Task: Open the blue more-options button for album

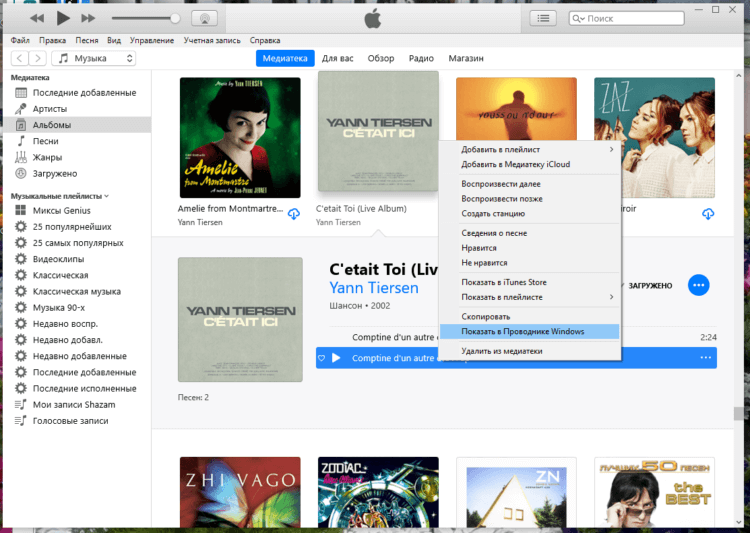Action: pyautogui.click(x=698, y=285)
